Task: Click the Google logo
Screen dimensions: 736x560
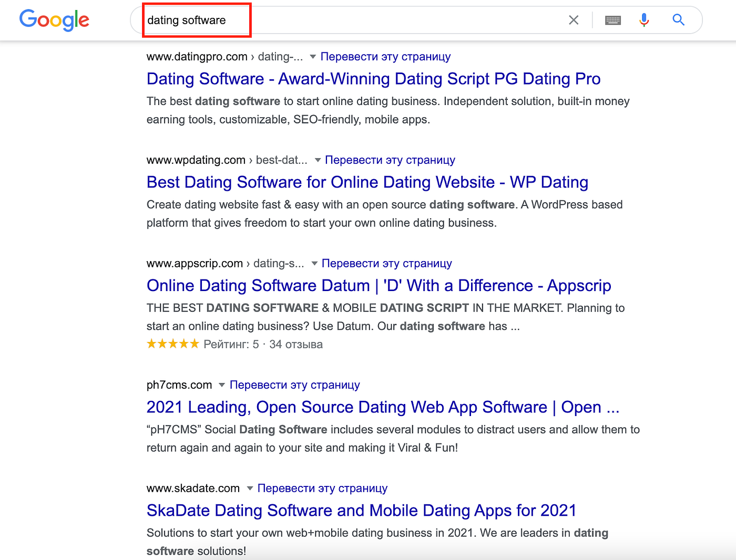Action: tap(54, 20)
